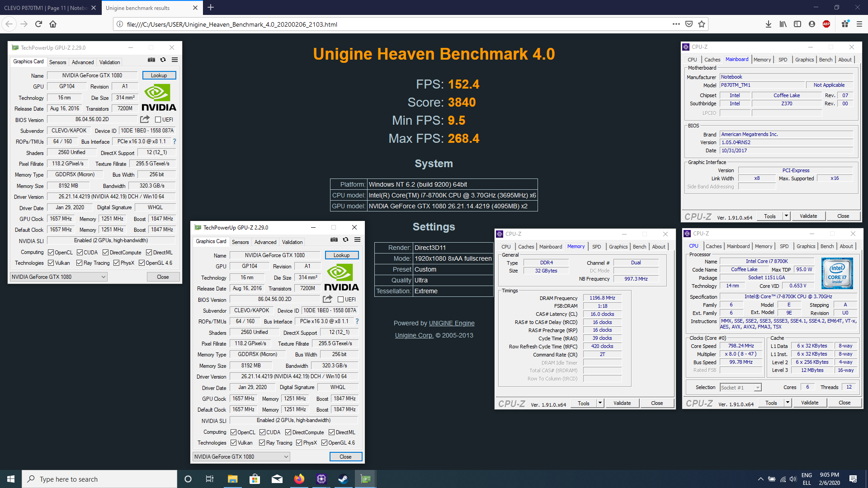Switch to Sensors tab in top-left GPU-Z window
Screen dimensions: 868x488
[x=57, y=62]
